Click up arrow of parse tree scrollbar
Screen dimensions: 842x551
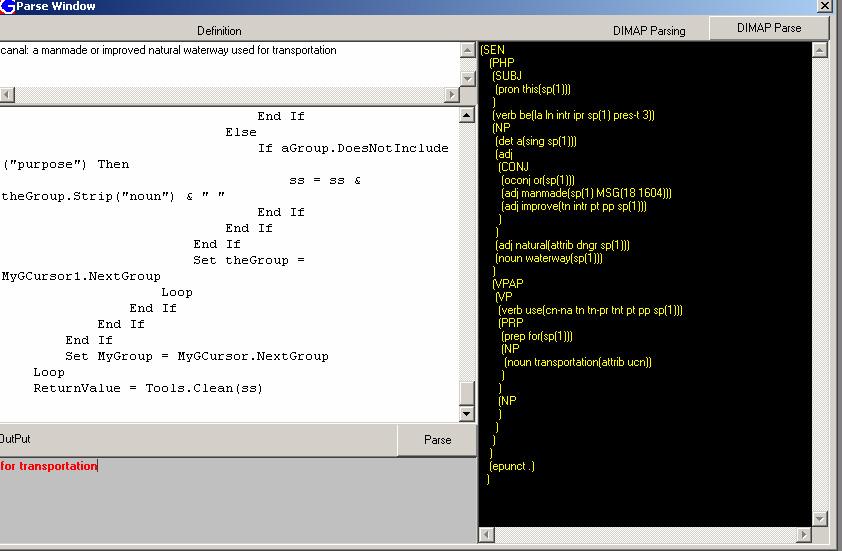(819, 50)
